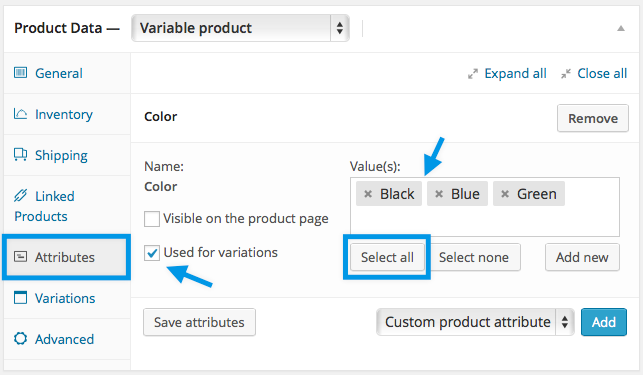Screen dimensions: 643x375
Task: Click the Black value label
Action: coord(397,194)
